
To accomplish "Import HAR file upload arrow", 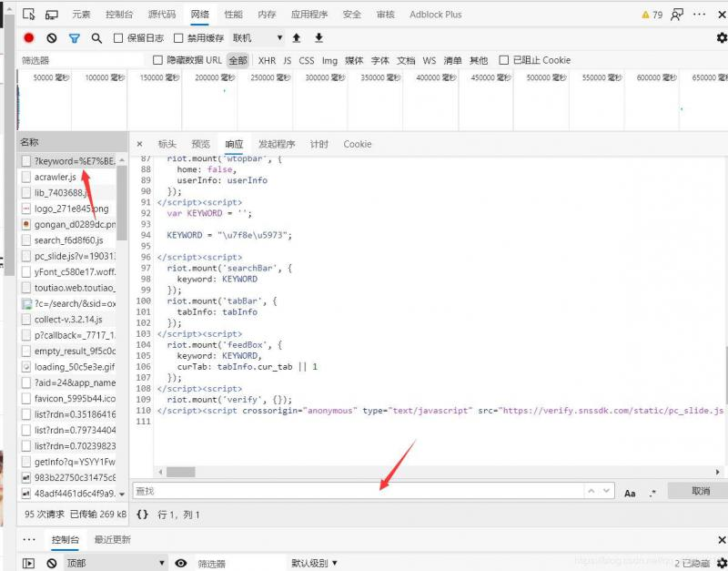I will [297, 38].
